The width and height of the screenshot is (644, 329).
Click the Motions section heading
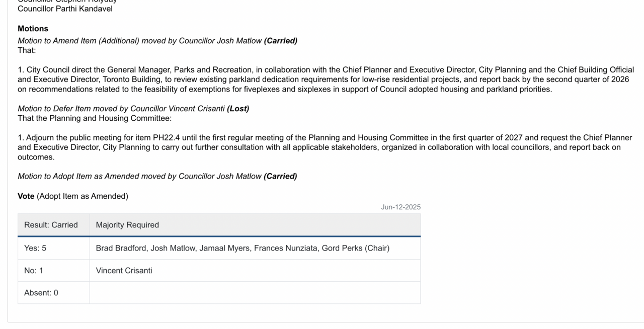point(33,29)
